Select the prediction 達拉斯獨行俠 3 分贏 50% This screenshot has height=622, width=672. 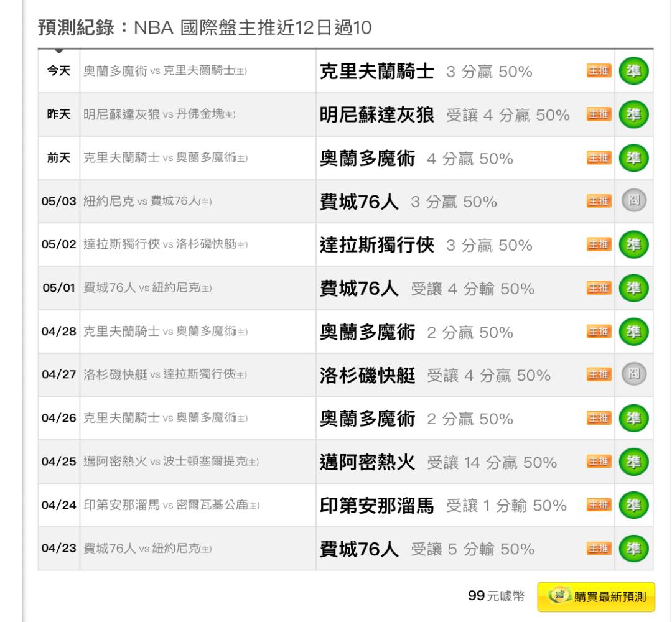click(426, 245)
